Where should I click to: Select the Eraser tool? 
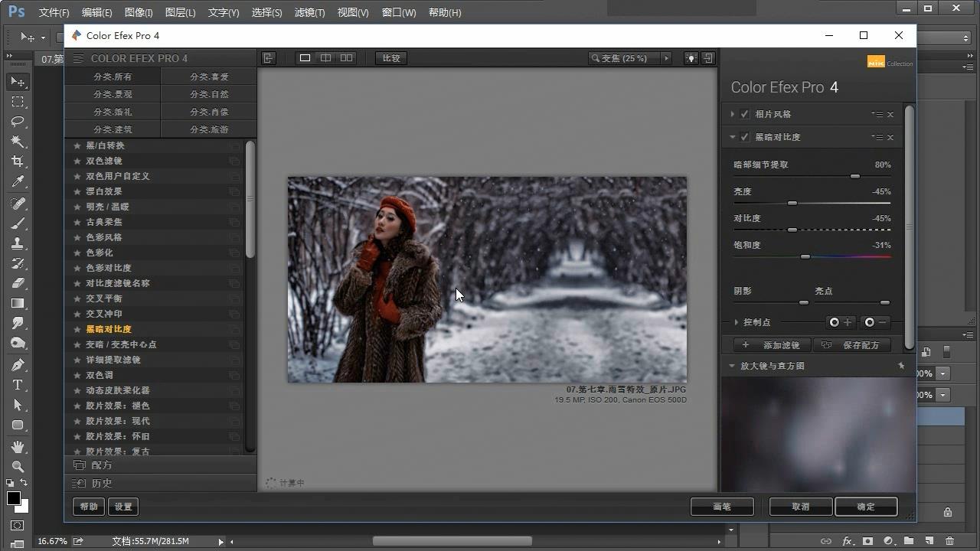(17, 283)
